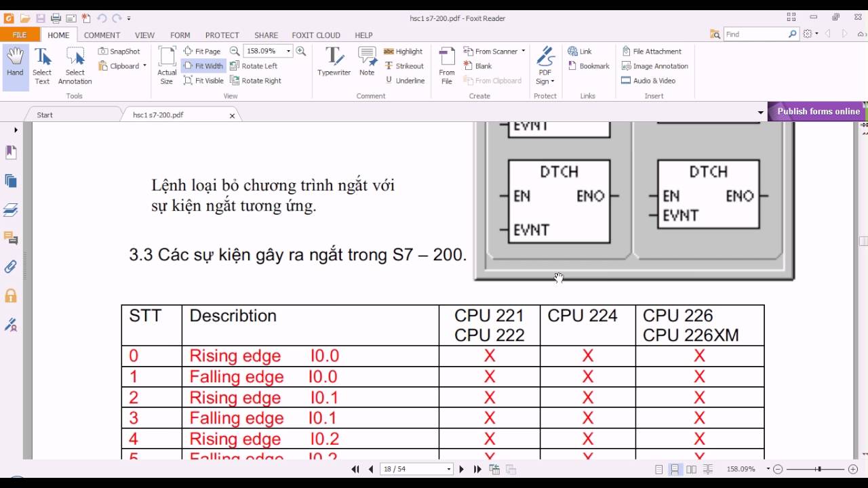Undo the last action
868x488 pixels.
(x=102, y=18)
